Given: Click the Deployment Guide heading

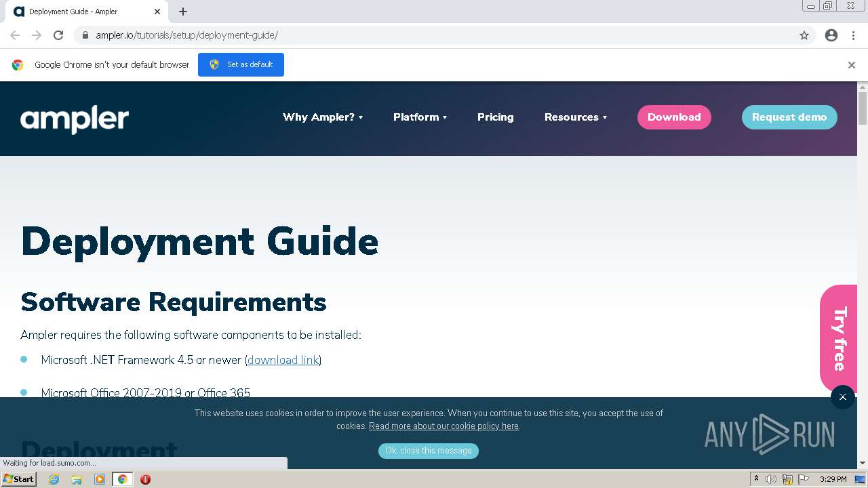Looking at the screenshot, I should point(199,241).
